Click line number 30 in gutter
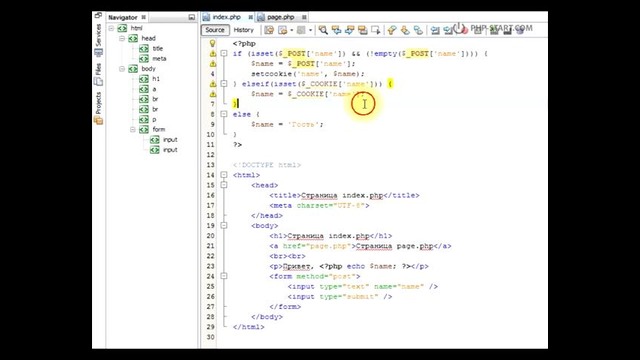 click(210, 337)
